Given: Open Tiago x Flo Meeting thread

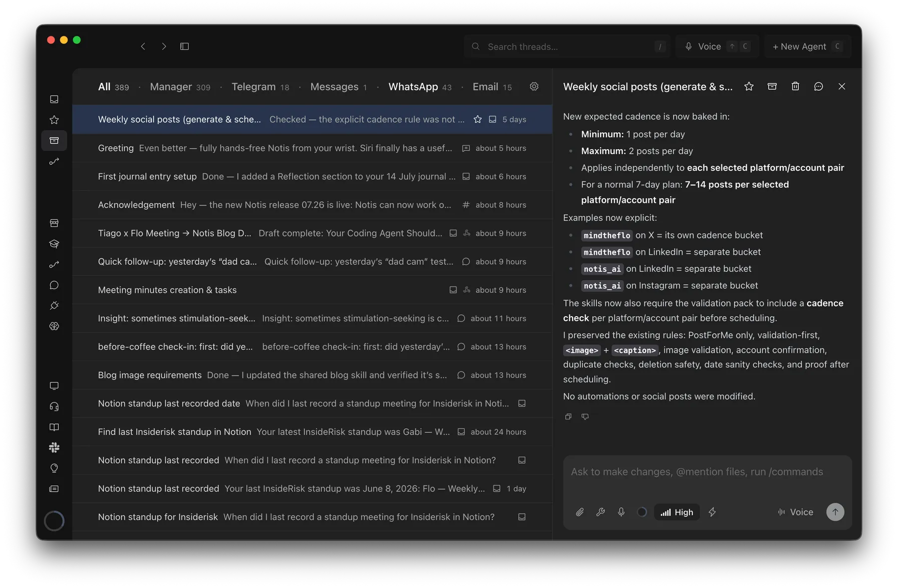Looking at the screenshot, I should point(312,233).
